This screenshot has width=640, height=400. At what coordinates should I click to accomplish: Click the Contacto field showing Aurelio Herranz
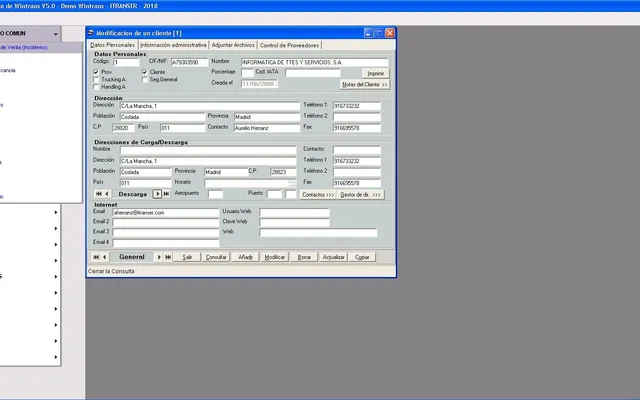pyautogui.click(x=267, y=128)
